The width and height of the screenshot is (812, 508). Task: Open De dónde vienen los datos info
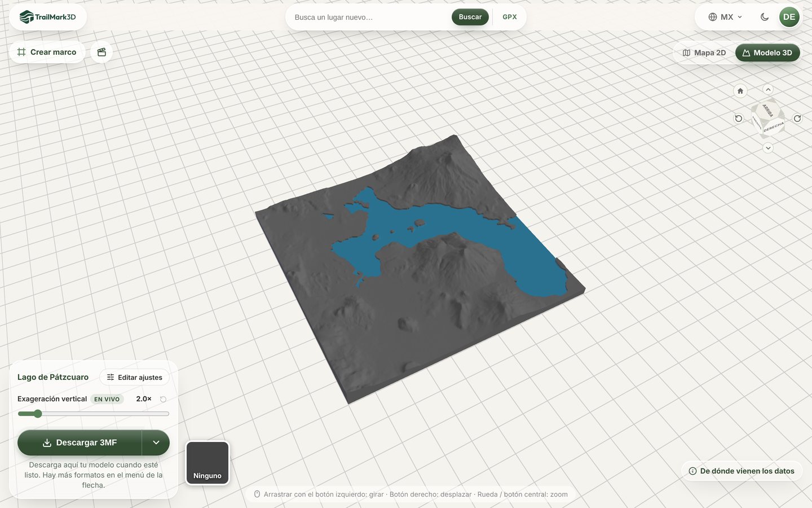point(742,471)
